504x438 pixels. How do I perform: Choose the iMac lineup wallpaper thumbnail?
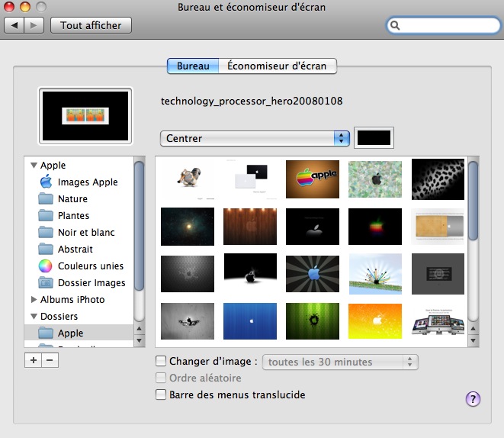pyautogui.click(x=438, y=322)
